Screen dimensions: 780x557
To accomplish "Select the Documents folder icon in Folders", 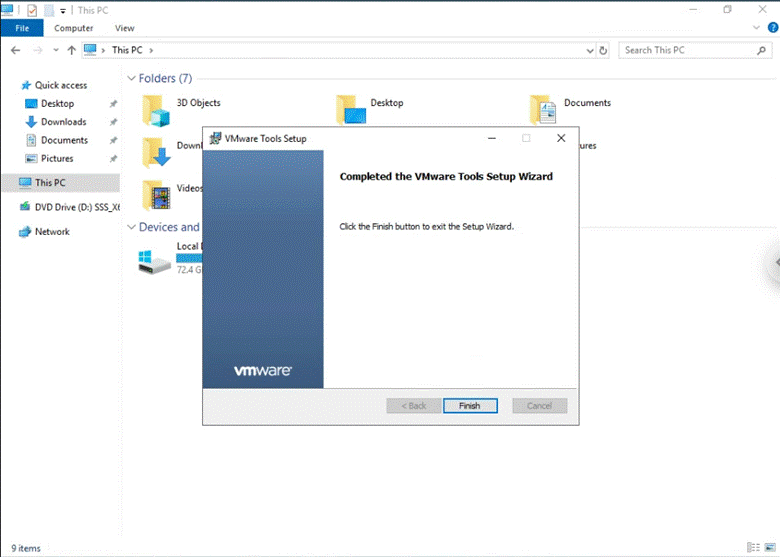I will 543,109.
